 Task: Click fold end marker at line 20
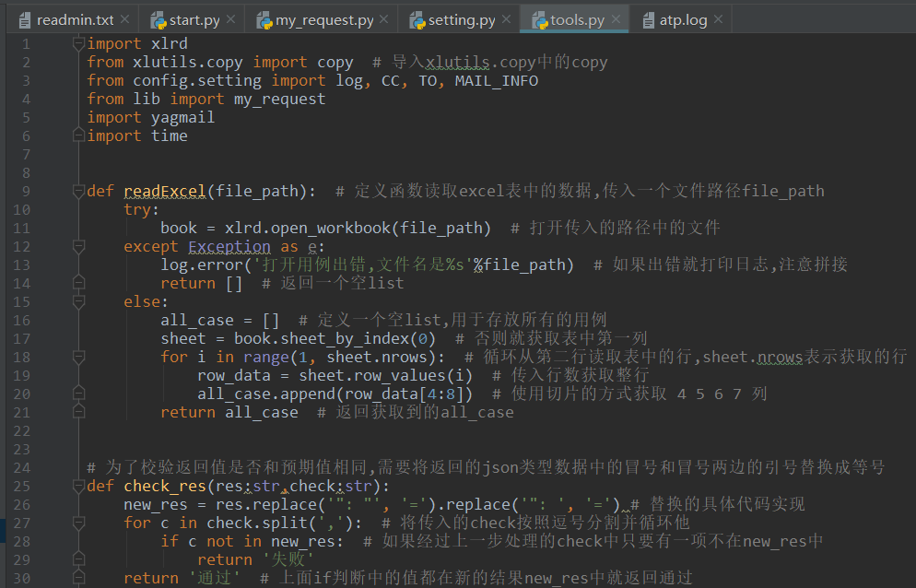pos(79,394)
